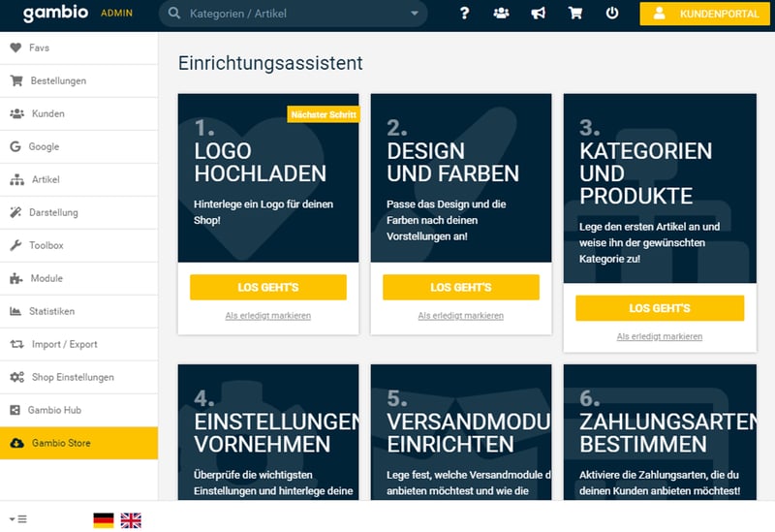Screen dimensions: 775x532
Task: Mark Kategorien und Produkte as erledigt
Action: [x=660, y=336]
